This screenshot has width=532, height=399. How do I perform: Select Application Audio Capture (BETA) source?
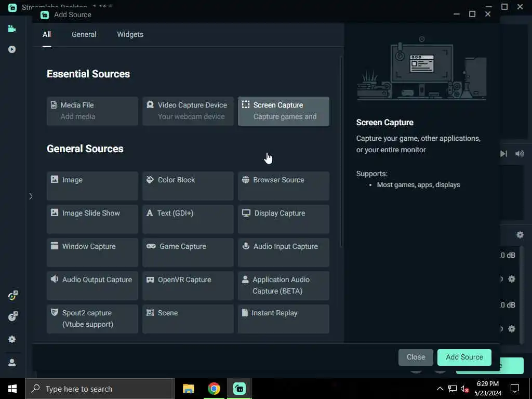tap(284, 285)
